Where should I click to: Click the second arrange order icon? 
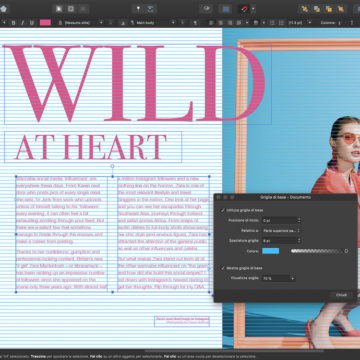(316, 9)
